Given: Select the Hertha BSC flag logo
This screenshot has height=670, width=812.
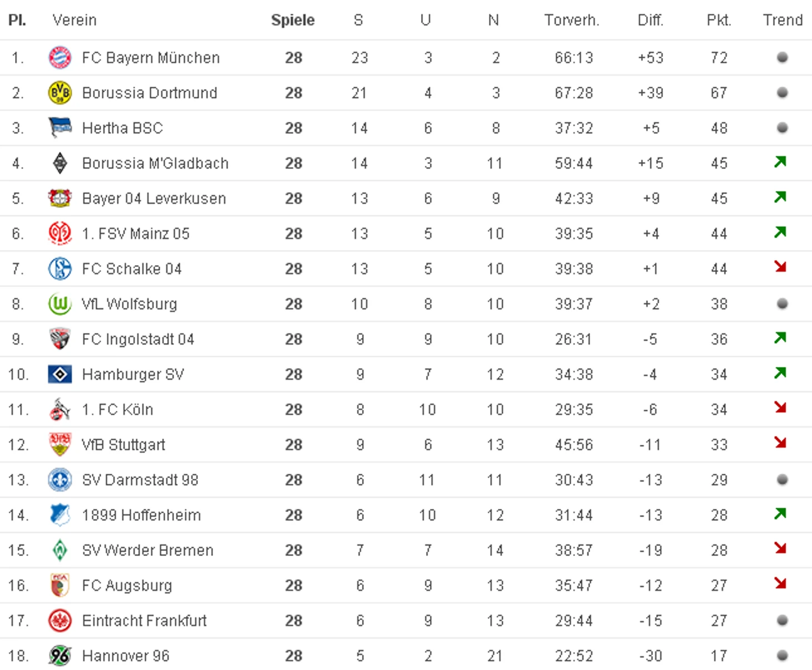Looking at the screenshot, I should coord(60,128).
